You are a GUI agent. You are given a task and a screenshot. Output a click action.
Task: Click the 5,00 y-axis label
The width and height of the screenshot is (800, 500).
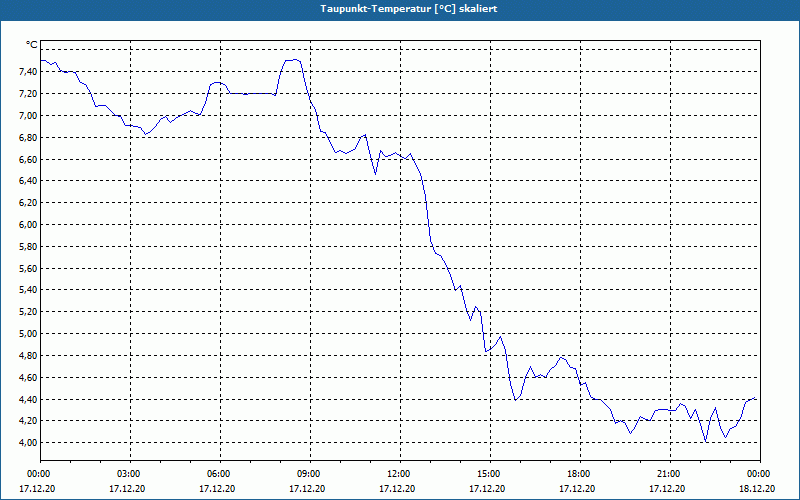coord(28,334)
